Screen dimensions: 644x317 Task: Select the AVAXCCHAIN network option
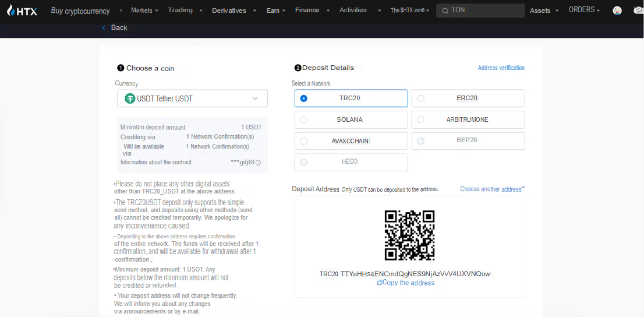coord(351,141)
